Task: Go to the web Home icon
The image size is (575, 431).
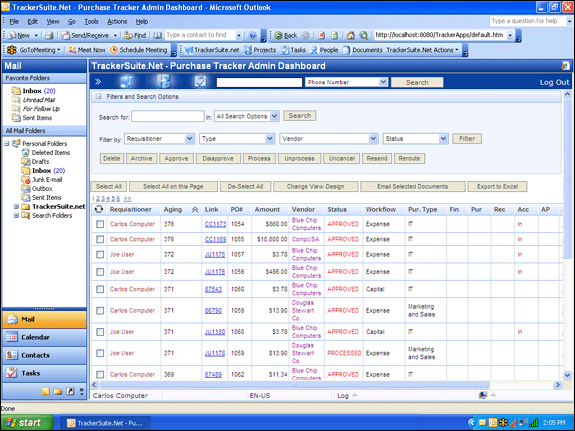Action: tap(351, 35)
